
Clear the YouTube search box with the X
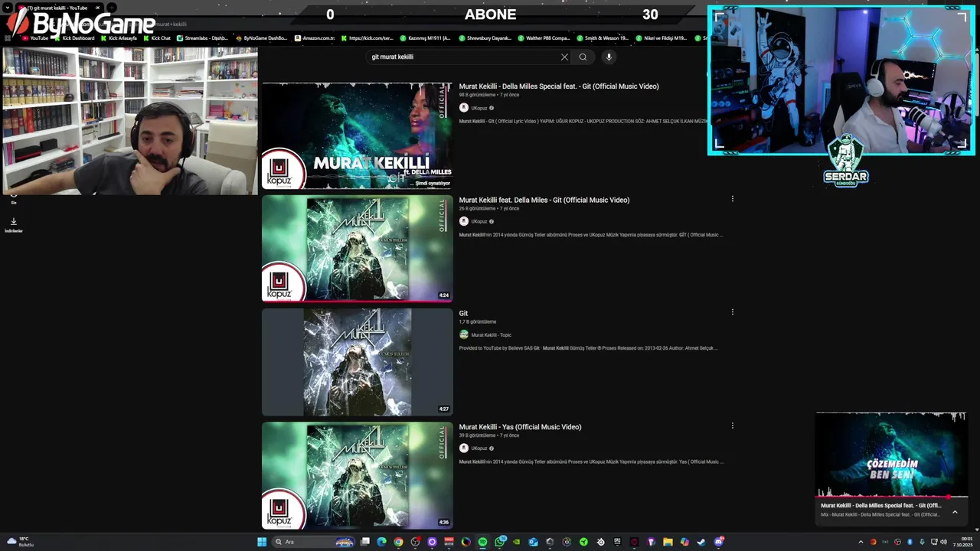564,57
